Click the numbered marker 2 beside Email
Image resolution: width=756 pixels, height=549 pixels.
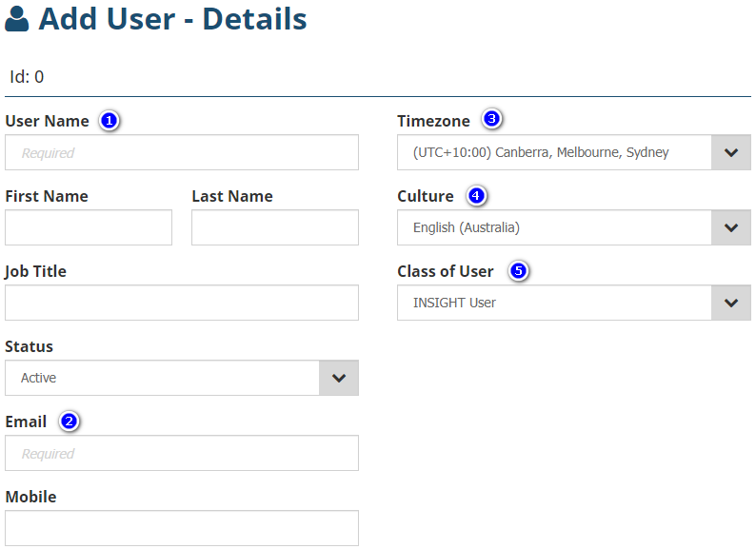pyautogui.click(x=68, y=422)
